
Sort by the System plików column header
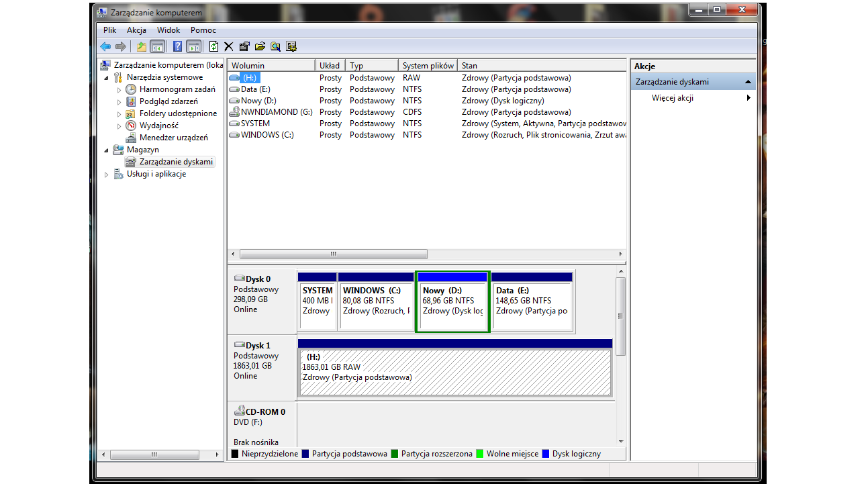(428, 66)
